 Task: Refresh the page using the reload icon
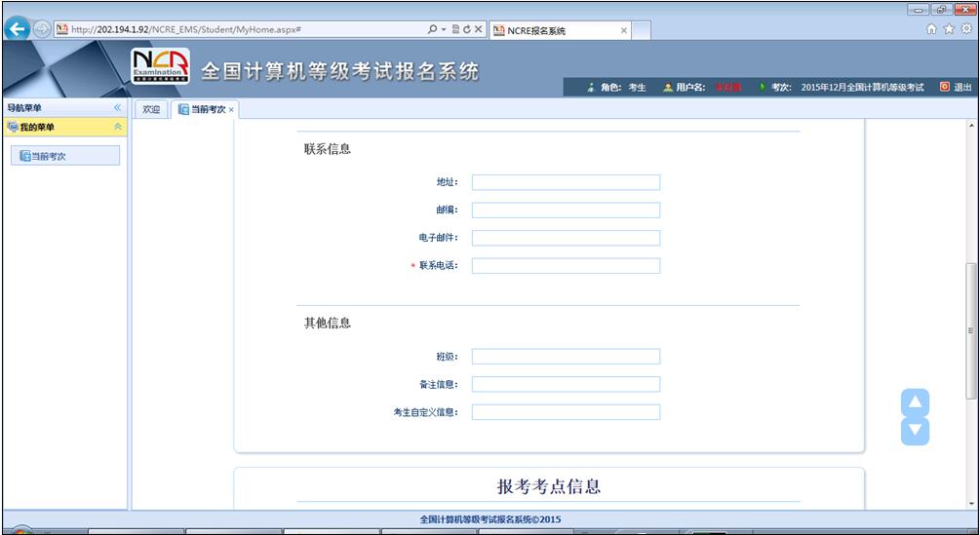click(x=467, y=29)
